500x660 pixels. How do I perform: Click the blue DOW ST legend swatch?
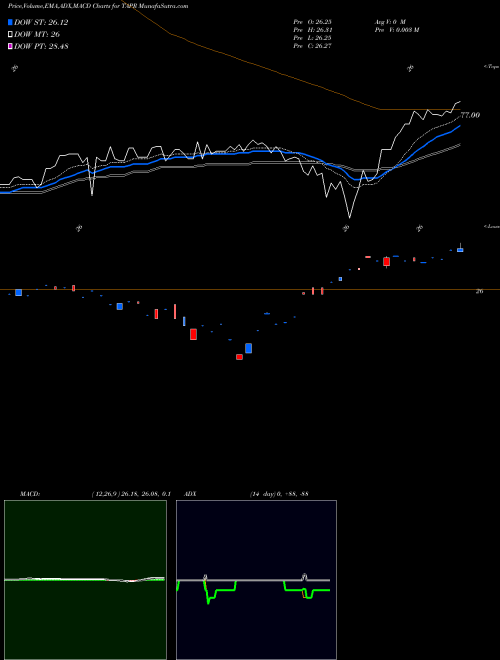[x=11, y=23]
